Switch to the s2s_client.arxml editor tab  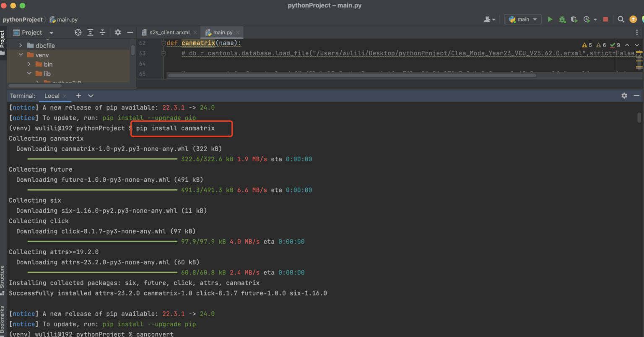point(169,32)
